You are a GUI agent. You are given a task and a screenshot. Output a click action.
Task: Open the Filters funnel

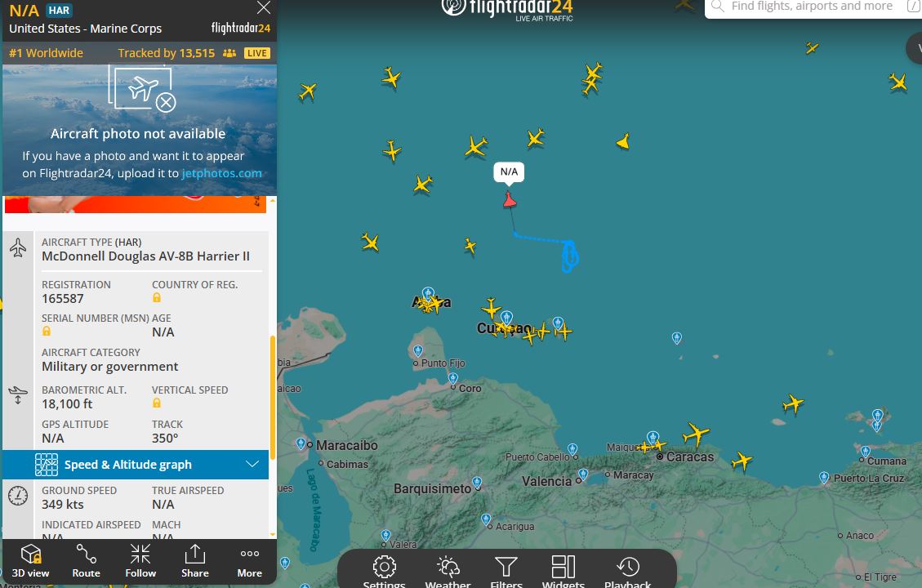506,572
